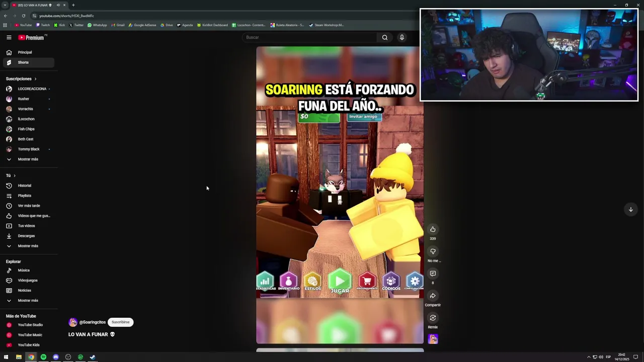Viewport: 644px width, 362px height.
Task: Open the WhatsApp bookmark
Action: (x=97, y=25)
